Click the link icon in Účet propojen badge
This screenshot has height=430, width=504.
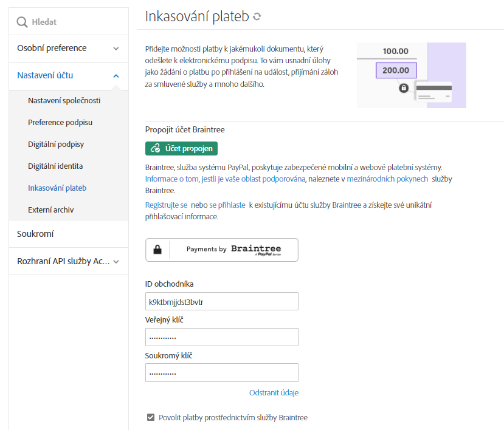155,148
